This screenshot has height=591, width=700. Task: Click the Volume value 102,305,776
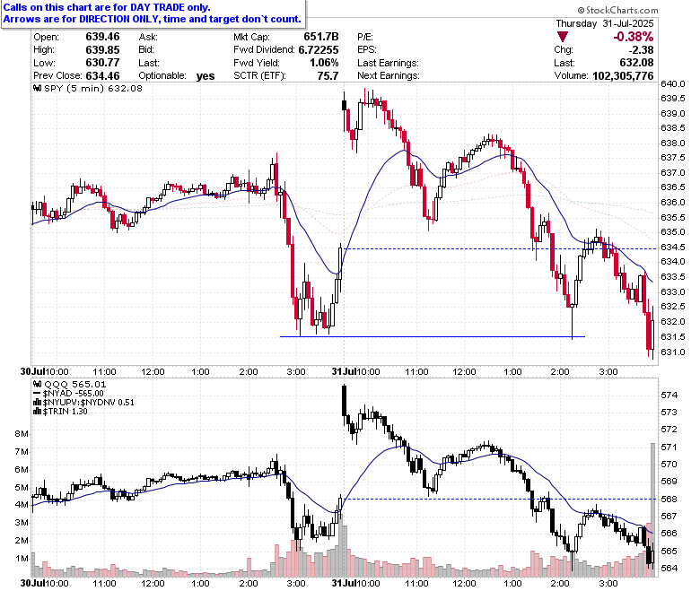click(x=623, y=76)
